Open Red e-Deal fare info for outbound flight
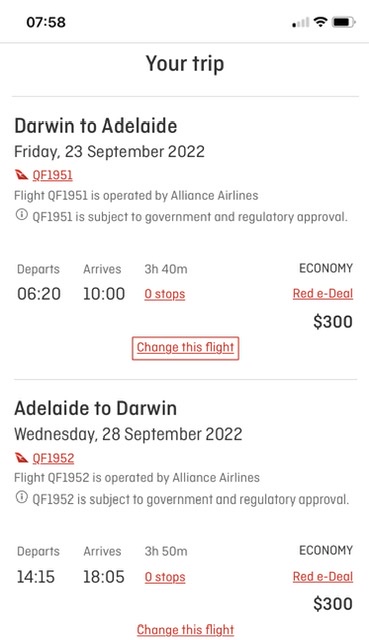The height and width of the screenshot is (640, 369). (322, 293)
